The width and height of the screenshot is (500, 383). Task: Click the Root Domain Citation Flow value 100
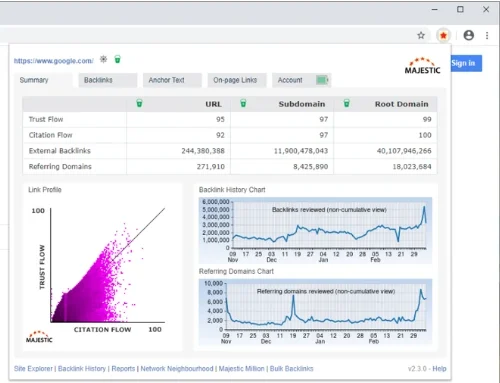[x=425, y=135]
